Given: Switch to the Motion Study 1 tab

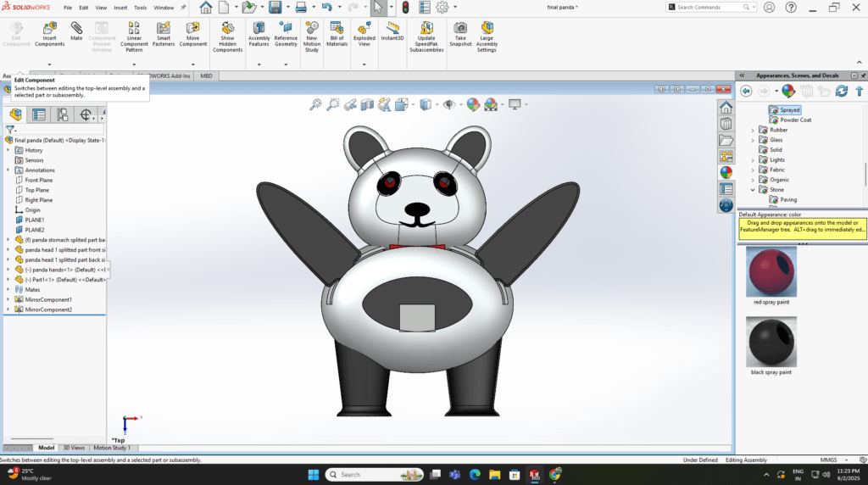Looking at the screenshot, I should coord(112,448).
